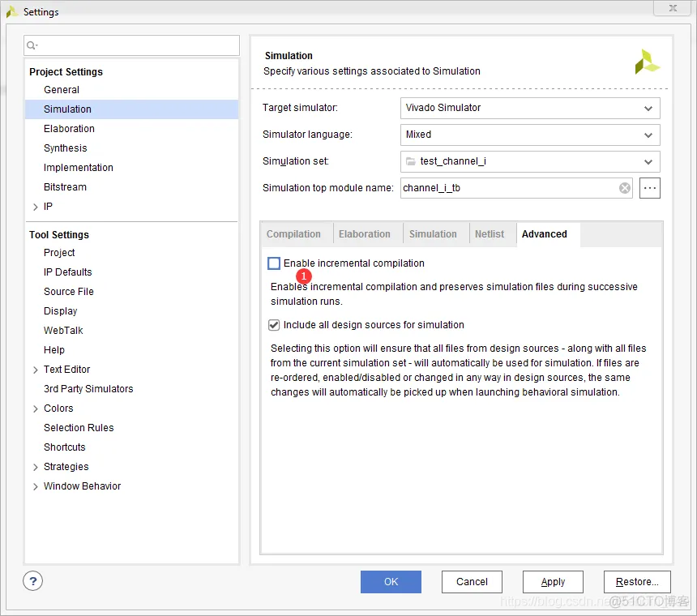
Task: Open the Simulator language dropdown
Action: click(530, 135)
